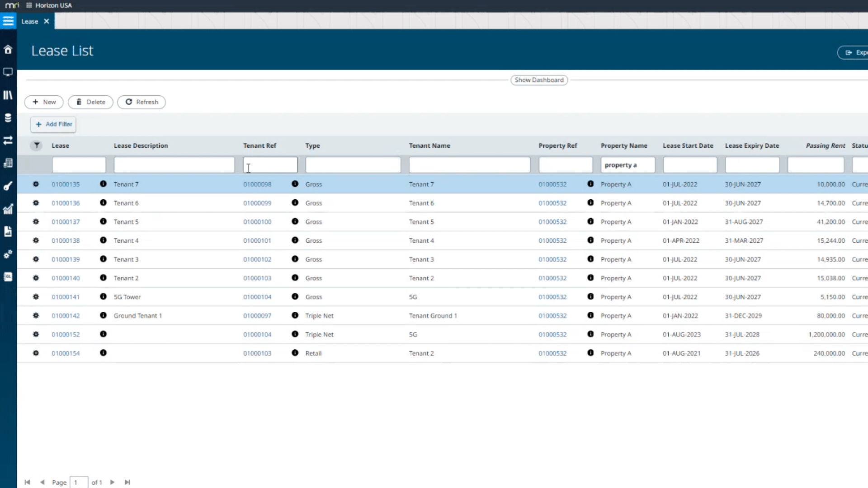The image size is (868, 488).
Task: Click the Add Filter button
Action: point(53,124)
